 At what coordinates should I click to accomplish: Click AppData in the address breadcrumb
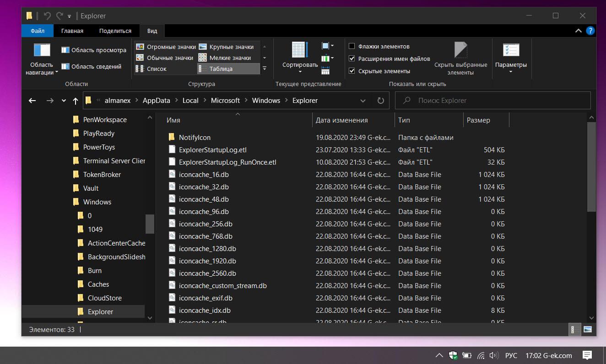156,101
